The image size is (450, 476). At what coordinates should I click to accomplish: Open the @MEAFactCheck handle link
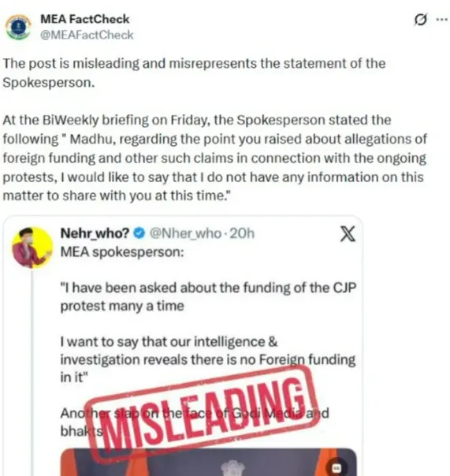point(87,35)
